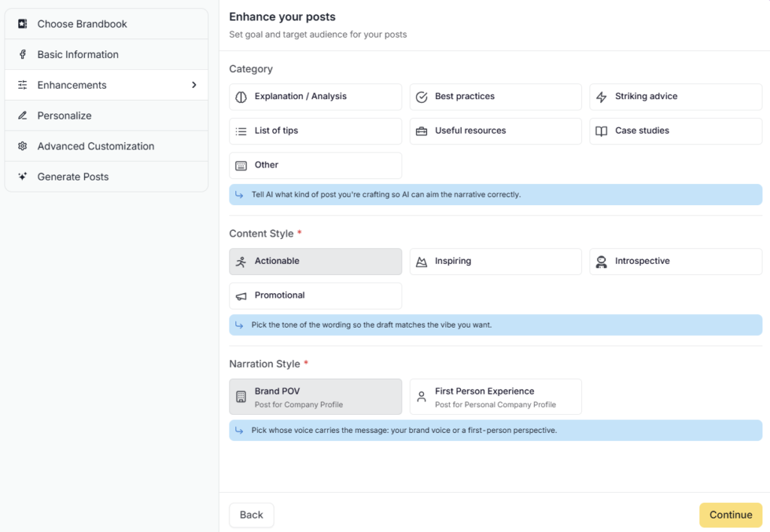Click the pencil icon next to Personalize
Image resolution: width=770 pixels, height=532 pixels.
(22, 116)
